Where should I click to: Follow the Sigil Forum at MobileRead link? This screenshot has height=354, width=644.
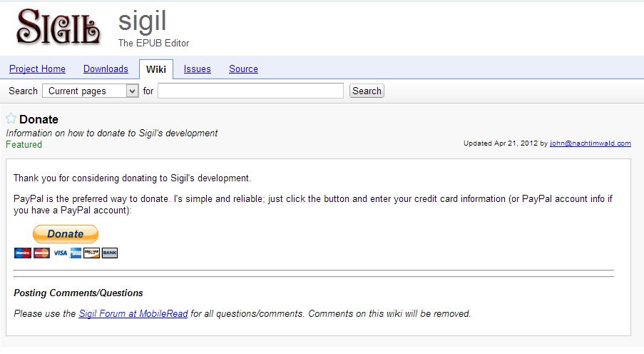pyautogui.click(x=133, y=314)
